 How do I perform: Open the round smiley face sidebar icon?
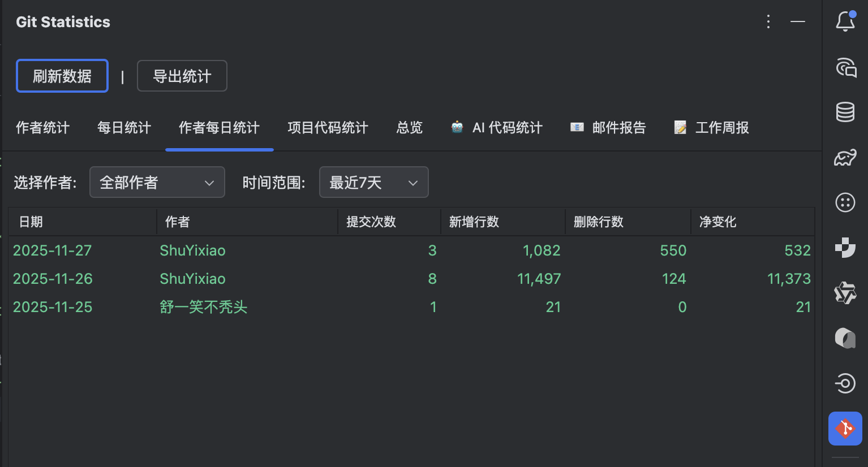(x=845, y=202)
